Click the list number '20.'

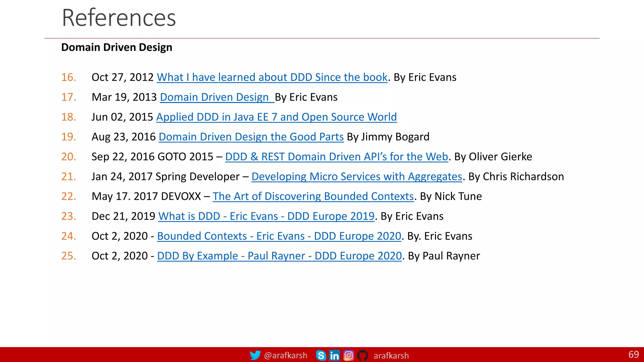pyautogui.click(x=69, y=156)
